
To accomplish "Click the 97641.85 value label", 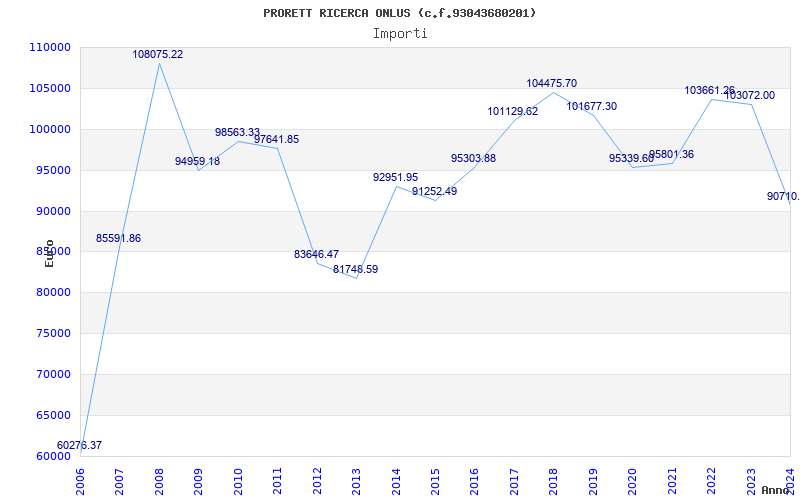I will click(x=277, y=139).
